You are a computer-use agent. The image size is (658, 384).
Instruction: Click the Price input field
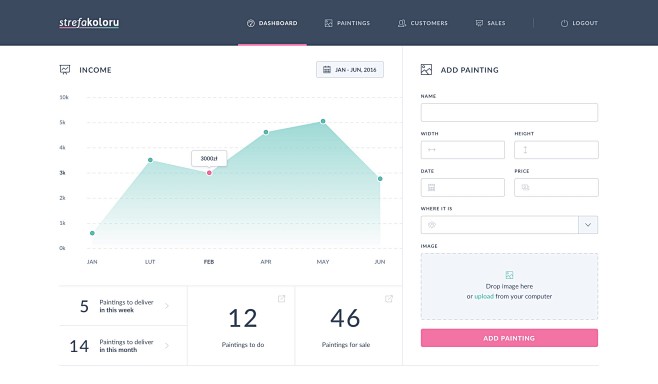click(x=556, y=187)
